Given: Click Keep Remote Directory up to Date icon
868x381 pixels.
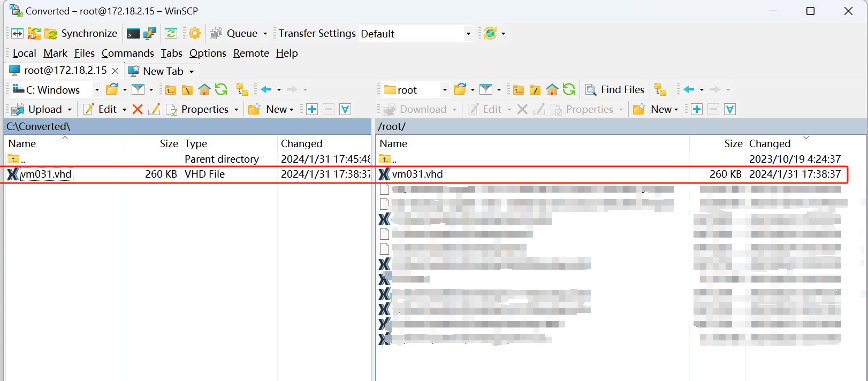Looking at the screenshot, I should click(171, 34).
